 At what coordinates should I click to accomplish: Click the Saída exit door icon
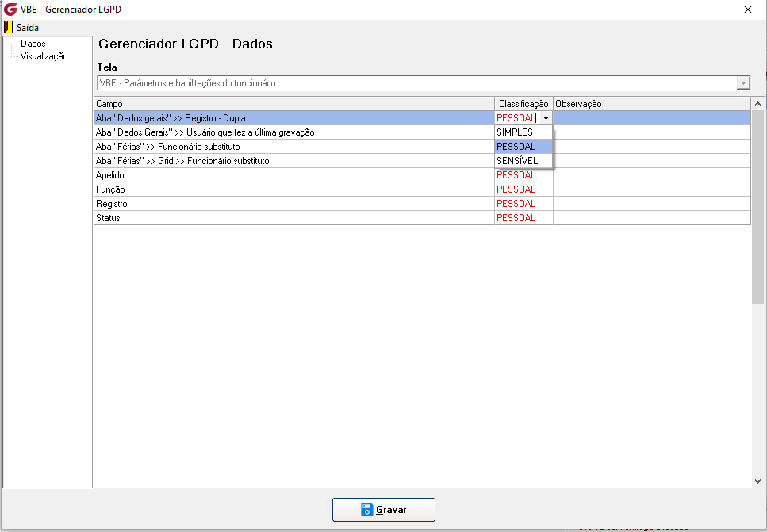[8, 28]
